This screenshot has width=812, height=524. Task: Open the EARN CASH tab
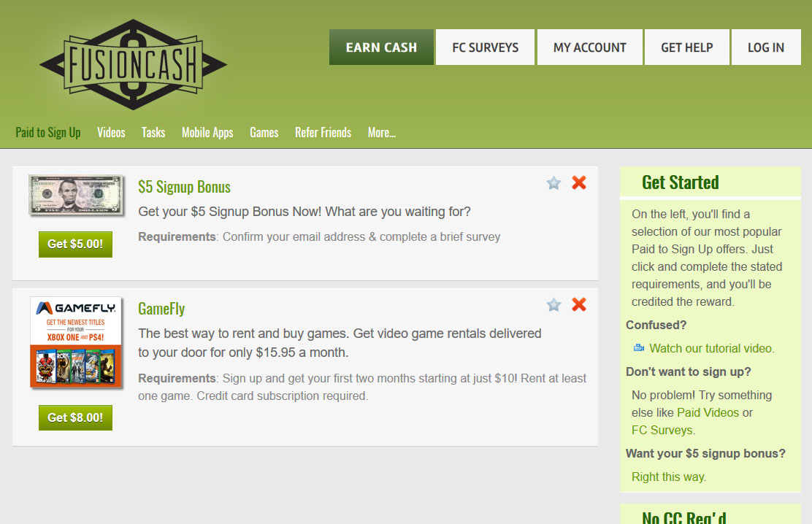(x=381, y=47)
